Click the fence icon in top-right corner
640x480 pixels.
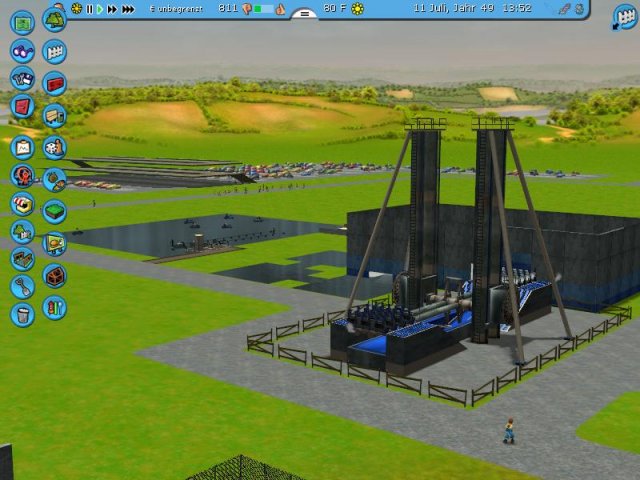625,17
